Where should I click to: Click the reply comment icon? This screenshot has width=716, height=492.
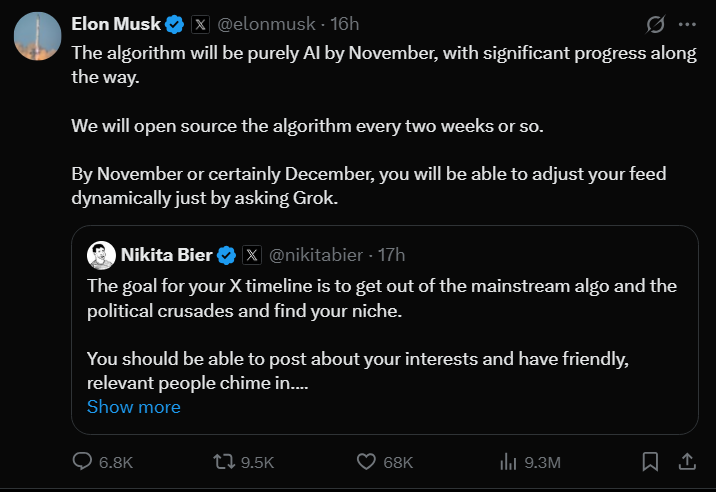tap(84, 461)
